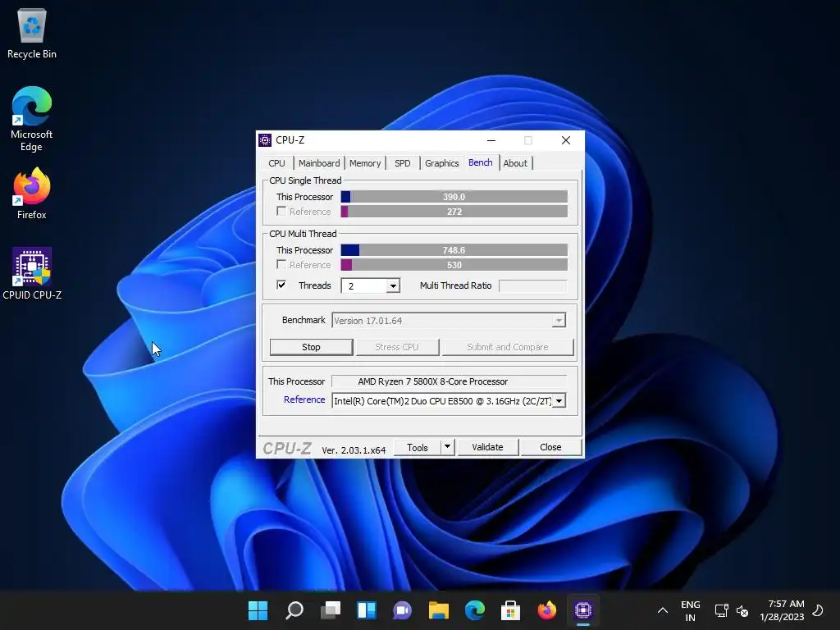Switch to the Graphics tab

[x=441, y=163]
